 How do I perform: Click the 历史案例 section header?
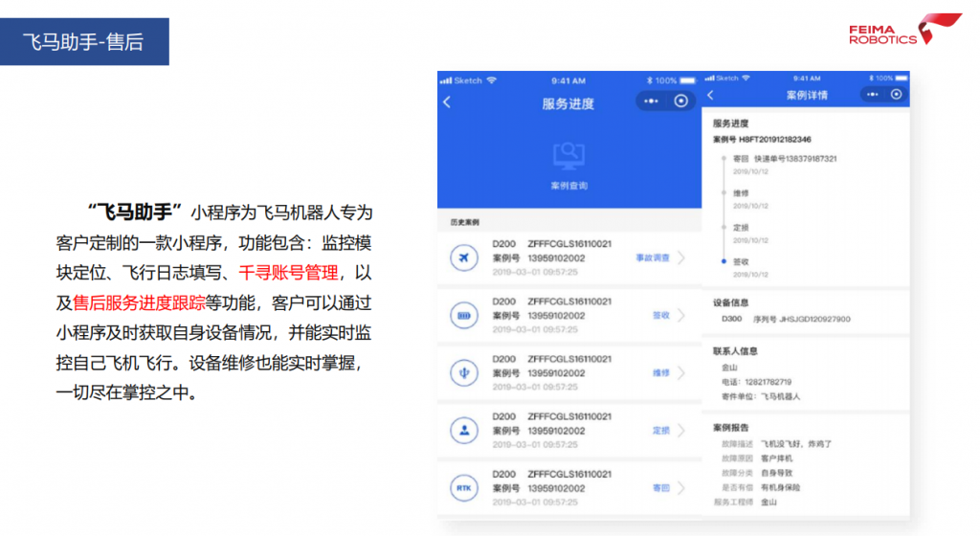coord(464,222)
